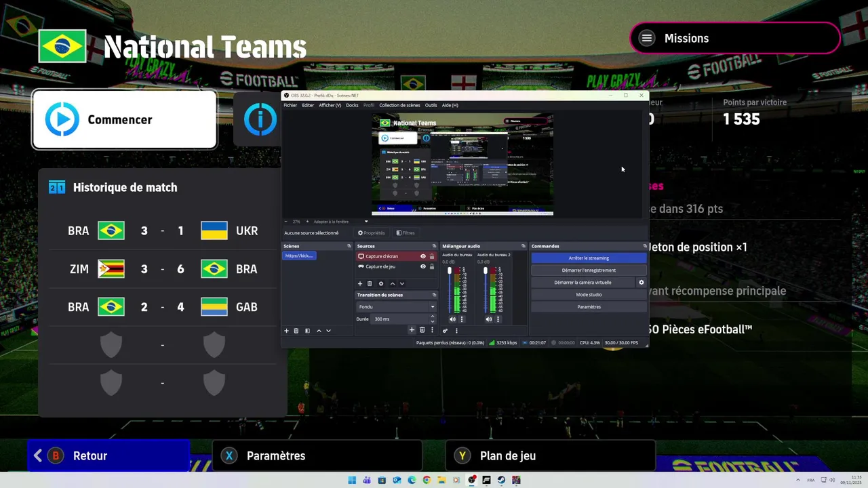Undock the Sources panel
This screenshot has height=488, width=868.
tap(434, 246)
